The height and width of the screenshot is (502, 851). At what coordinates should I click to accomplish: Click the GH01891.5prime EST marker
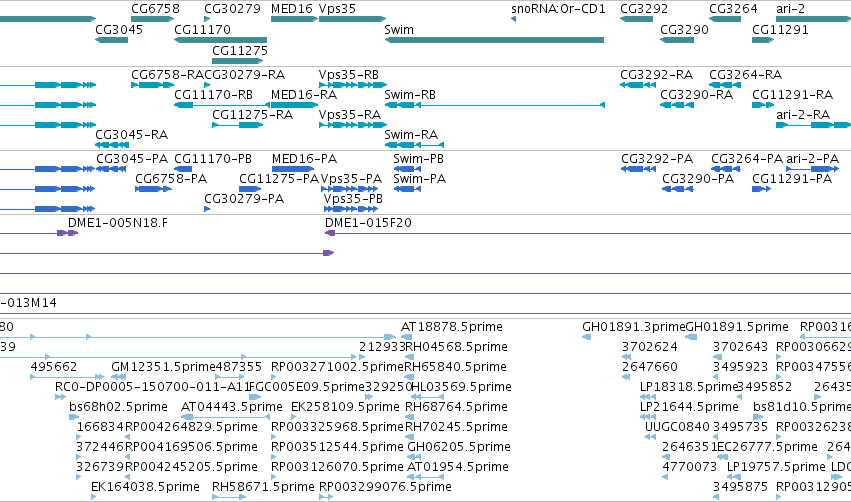691,337
